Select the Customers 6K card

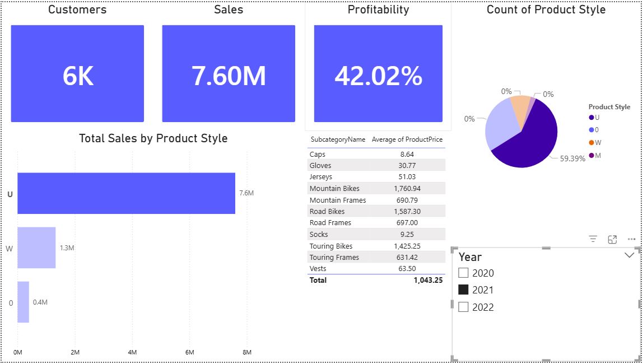[77, 74]
